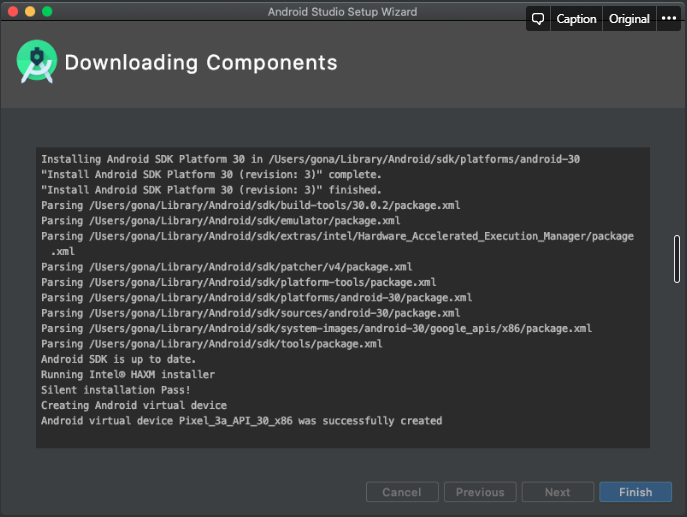Click the sdk/tools/package.xml parsing line
Viewport: 687px width, 517px height.
[212, 343]
